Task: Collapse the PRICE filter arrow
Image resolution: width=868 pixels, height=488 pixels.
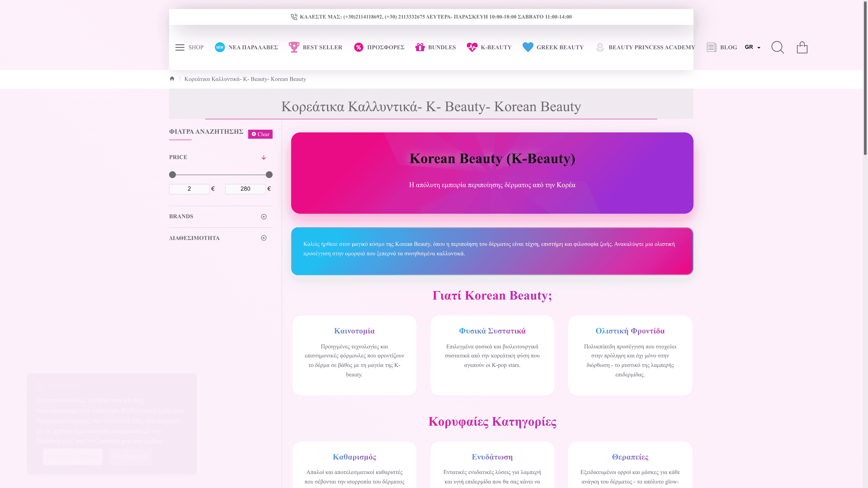Action: click(264, 158)
